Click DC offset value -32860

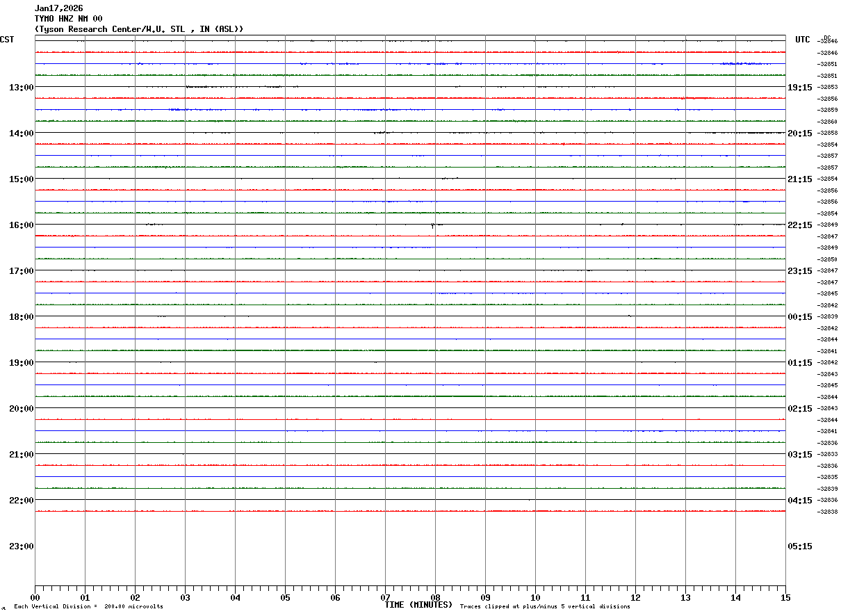(x=827, y=122)
